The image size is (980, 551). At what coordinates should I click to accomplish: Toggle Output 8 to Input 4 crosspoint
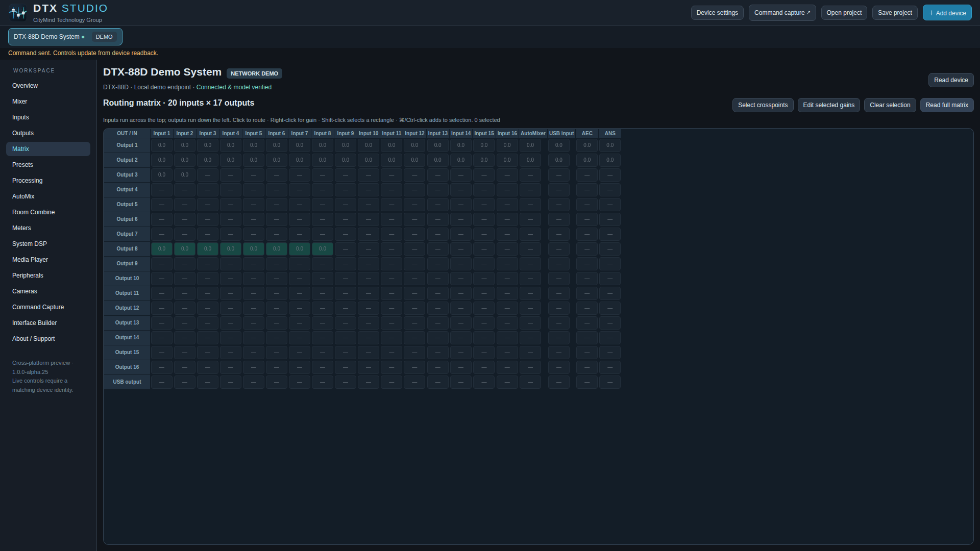[x=231, y=249]
